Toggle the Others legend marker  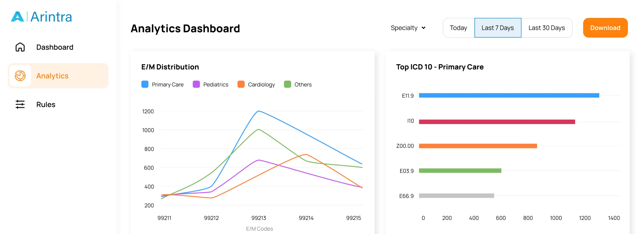[288, 84]
